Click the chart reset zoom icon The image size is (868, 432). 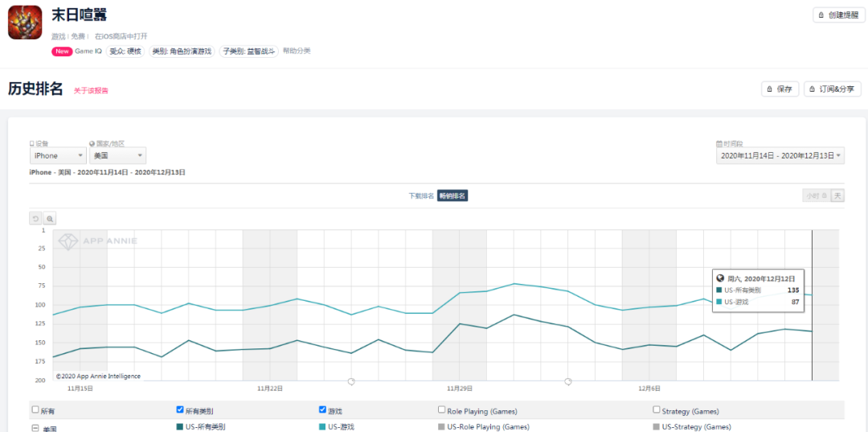coord(35,218)
